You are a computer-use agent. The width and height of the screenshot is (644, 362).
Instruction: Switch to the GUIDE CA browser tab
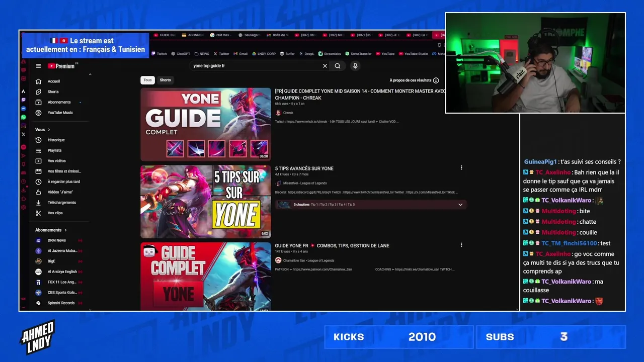pos(165,35)
